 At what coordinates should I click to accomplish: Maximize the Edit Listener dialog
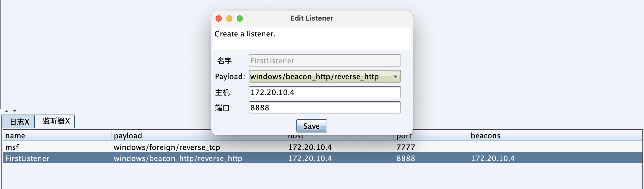[x=240, y=18]
